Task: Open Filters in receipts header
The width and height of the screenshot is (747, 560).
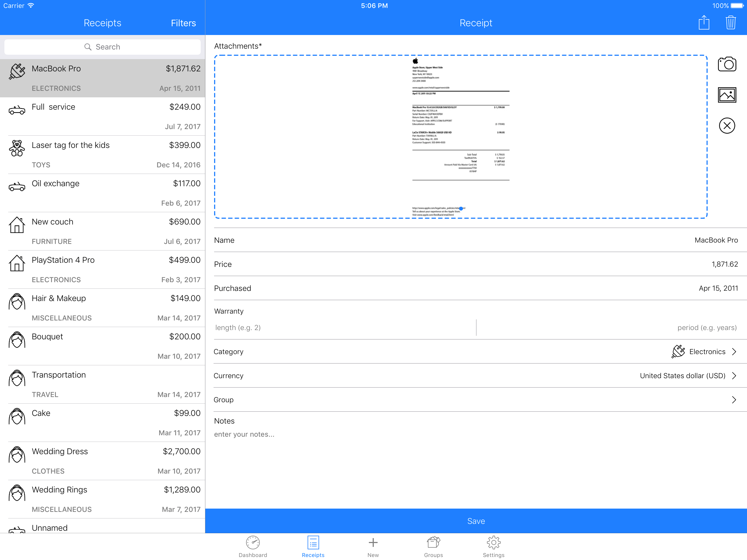Action: pos(183,23)
